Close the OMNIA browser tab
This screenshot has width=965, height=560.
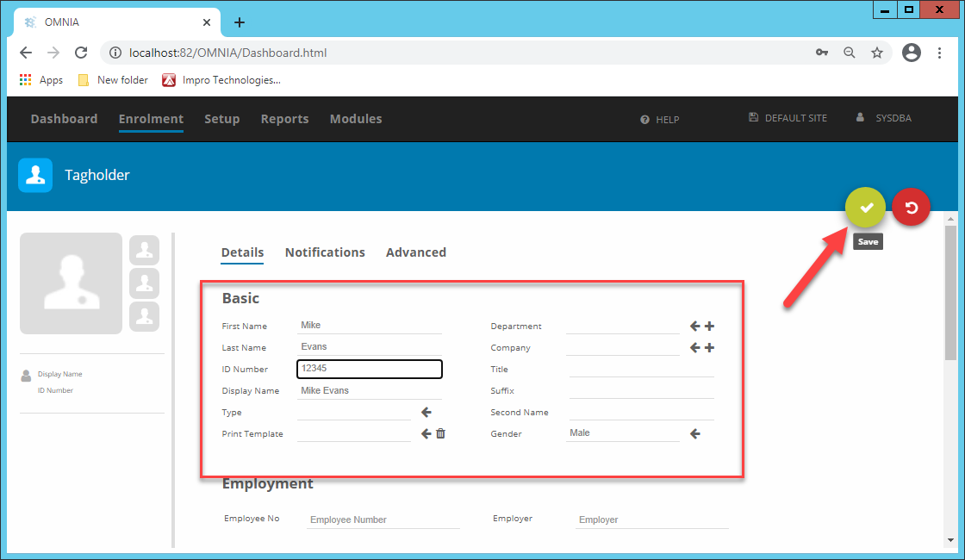(x=207, y=22)
